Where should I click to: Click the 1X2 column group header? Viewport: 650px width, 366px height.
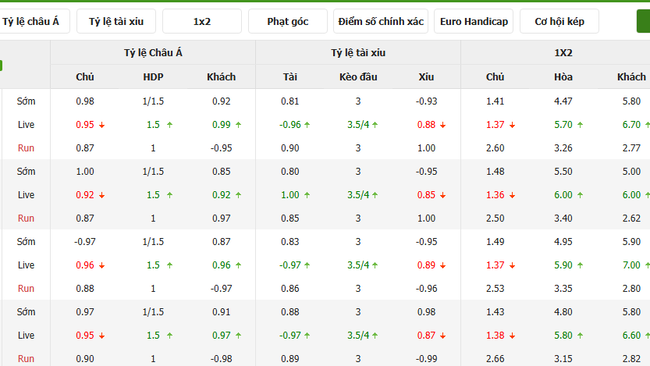563,53
